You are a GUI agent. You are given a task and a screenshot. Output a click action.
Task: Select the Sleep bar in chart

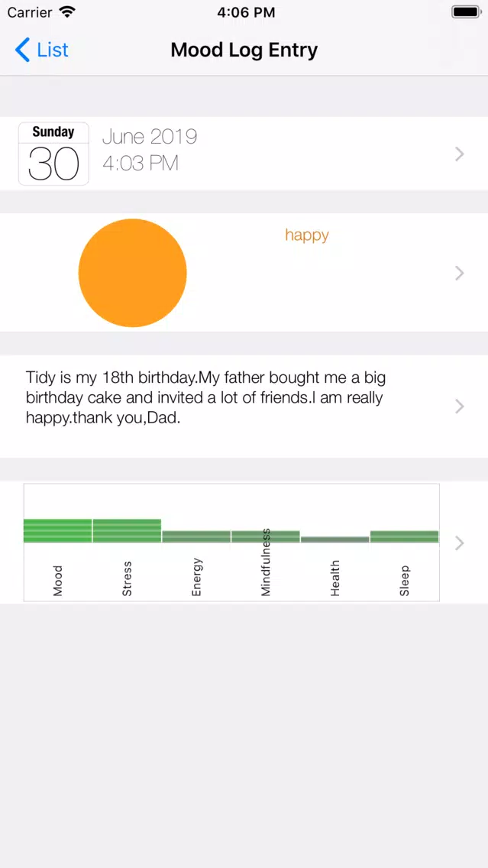click(x=405, y=536)
